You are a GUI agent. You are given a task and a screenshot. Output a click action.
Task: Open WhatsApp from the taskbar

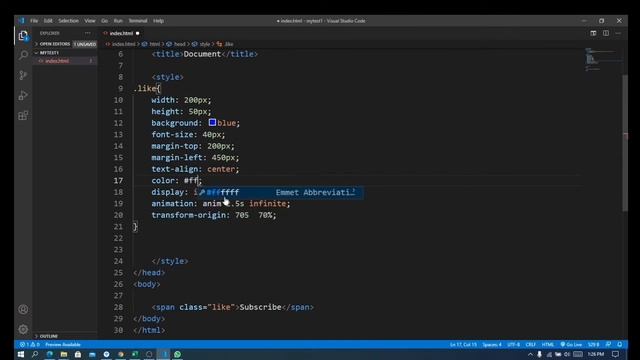(x=178, y=354)
